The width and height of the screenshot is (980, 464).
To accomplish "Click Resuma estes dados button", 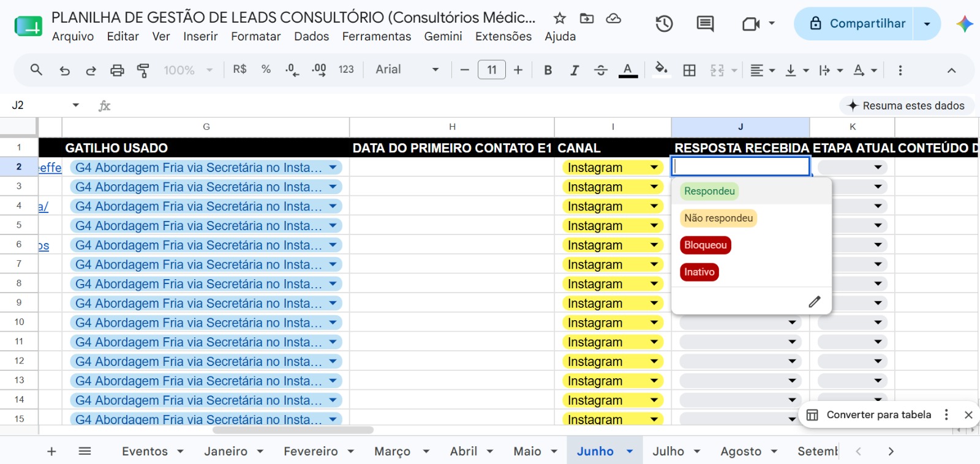I will click(907, 106).
